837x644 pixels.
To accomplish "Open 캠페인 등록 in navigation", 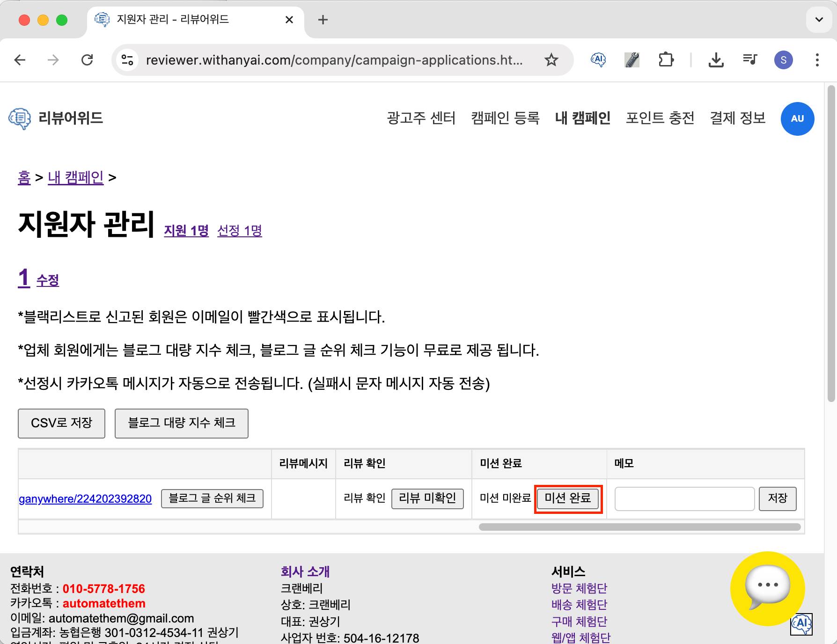I will [x=505, y=118].
